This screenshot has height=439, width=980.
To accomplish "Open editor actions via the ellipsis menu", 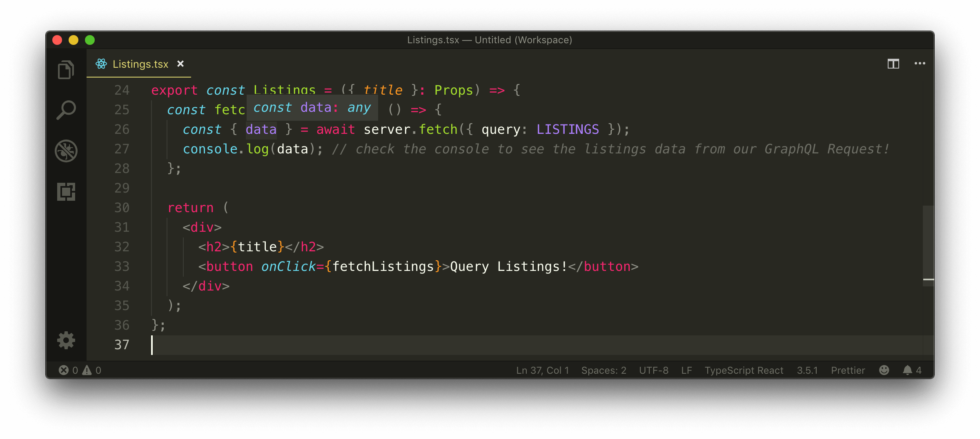I will (x=920, y=64).
